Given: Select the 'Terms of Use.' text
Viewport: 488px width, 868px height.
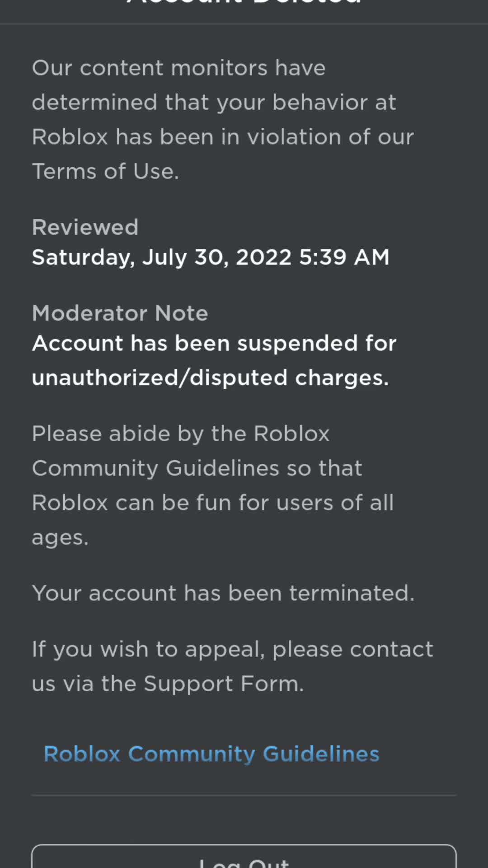Looking at the screenshot, I should [105, 172].
